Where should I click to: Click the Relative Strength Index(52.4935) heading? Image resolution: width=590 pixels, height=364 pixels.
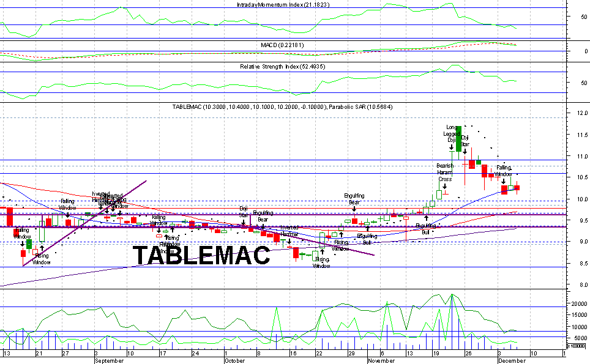click(x=283, y=67)
